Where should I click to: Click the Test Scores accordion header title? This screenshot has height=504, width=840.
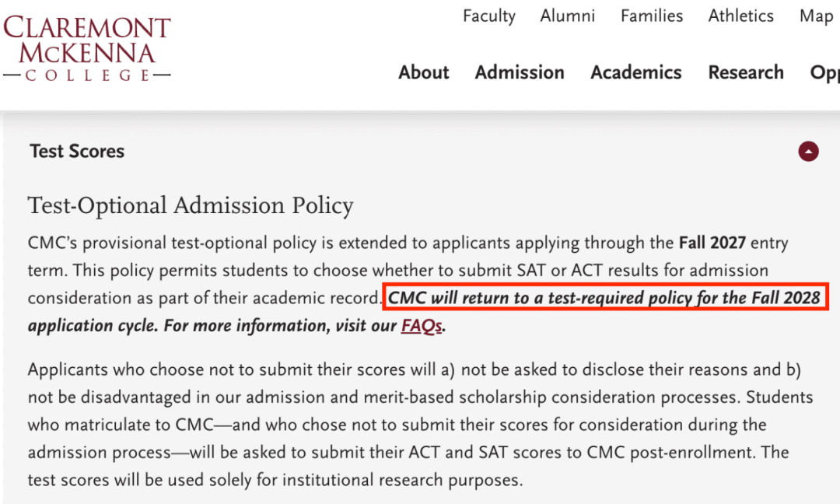[77, 152]
